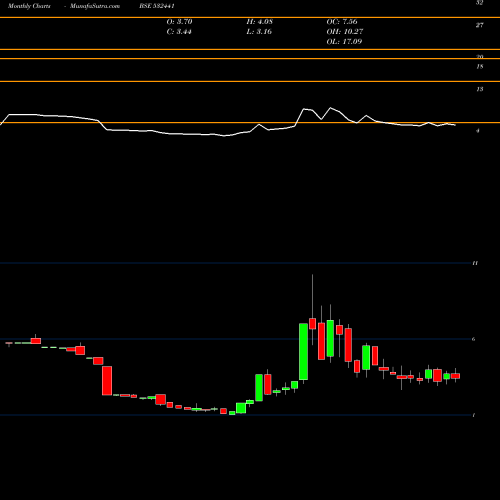
Task: Click the 'Monthly Charts' title text
Action: point(29,6)
